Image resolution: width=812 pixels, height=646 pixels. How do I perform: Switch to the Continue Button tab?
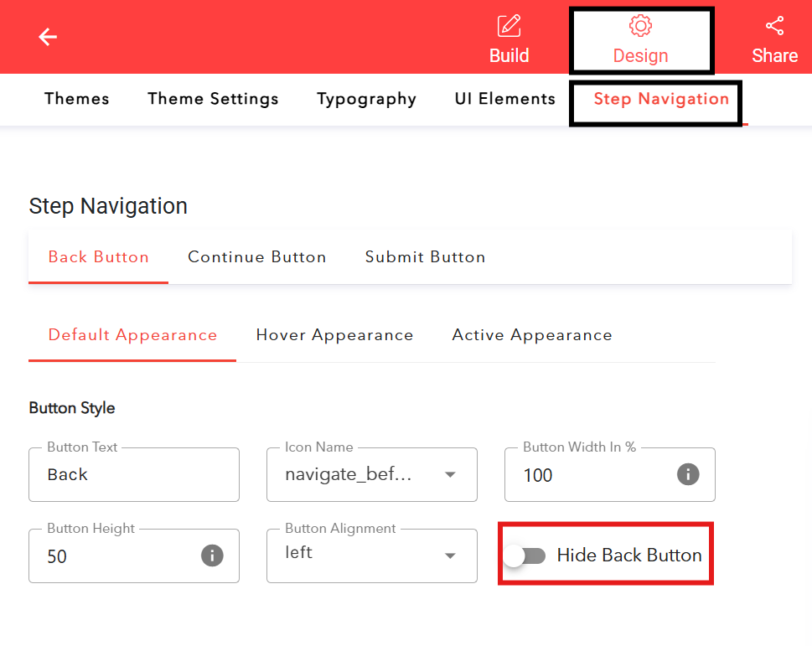256,256
